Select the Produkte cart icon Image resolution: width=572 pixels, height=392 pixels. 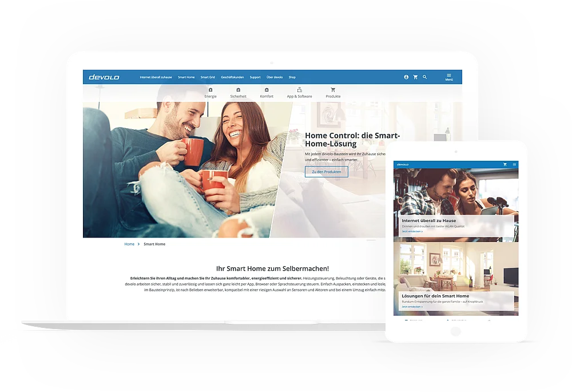tap(333, 90)
